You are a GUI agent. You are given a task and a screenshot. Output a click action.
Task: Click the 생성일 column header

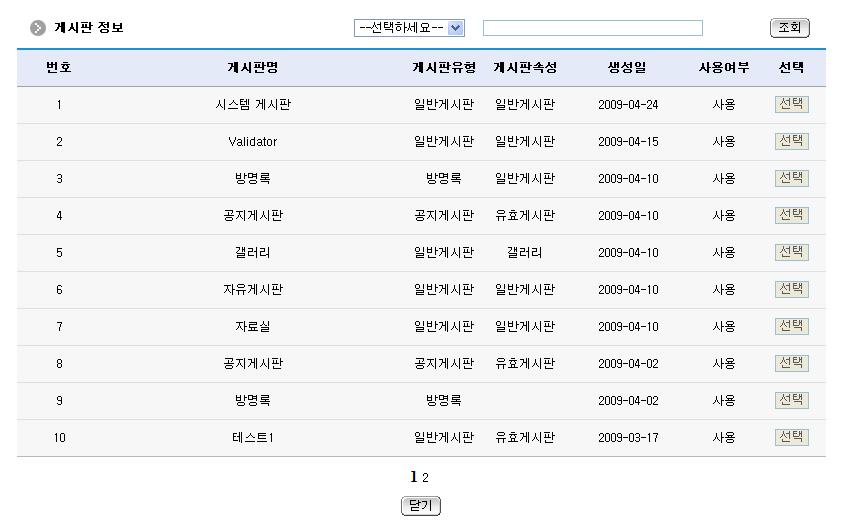(627, 68)
